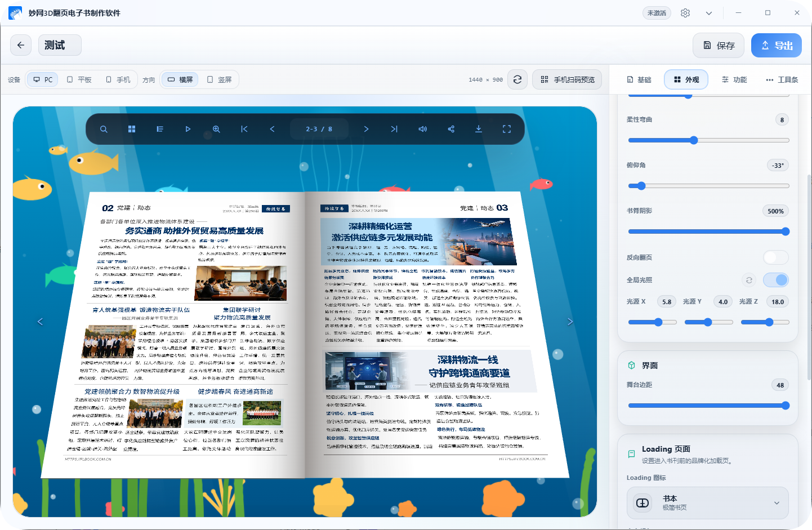Click the refresh preview icon
Screen dimensions: 812x530
pyautogui.click(x=517, y=79)
